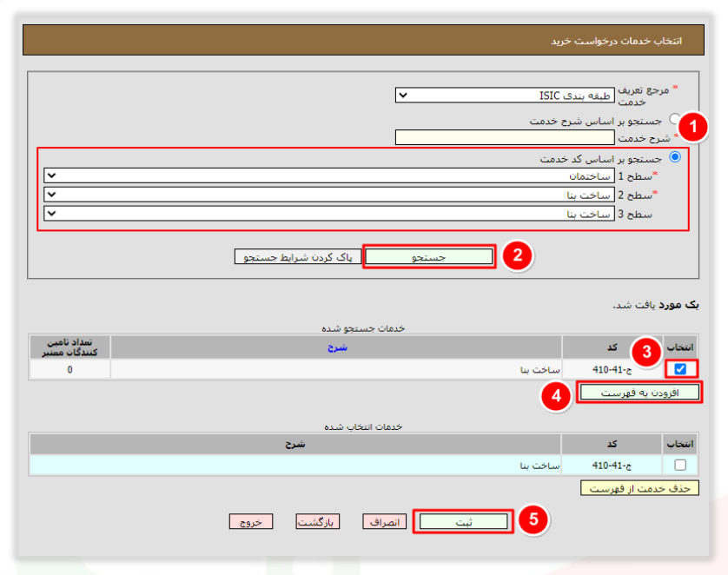The image size is (728, 575).
Task: Open the سطح 3 dropdown
Action: (x=329, y=214)
